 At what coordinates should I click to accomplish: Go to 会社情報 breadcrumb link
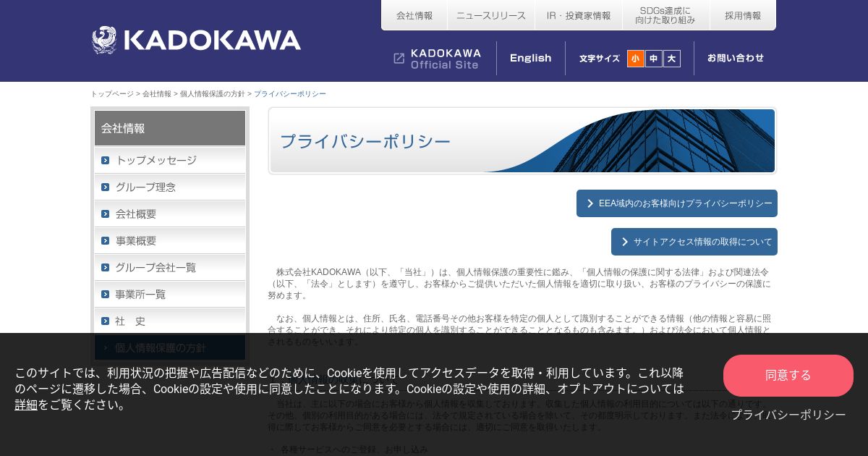point(157,94)
